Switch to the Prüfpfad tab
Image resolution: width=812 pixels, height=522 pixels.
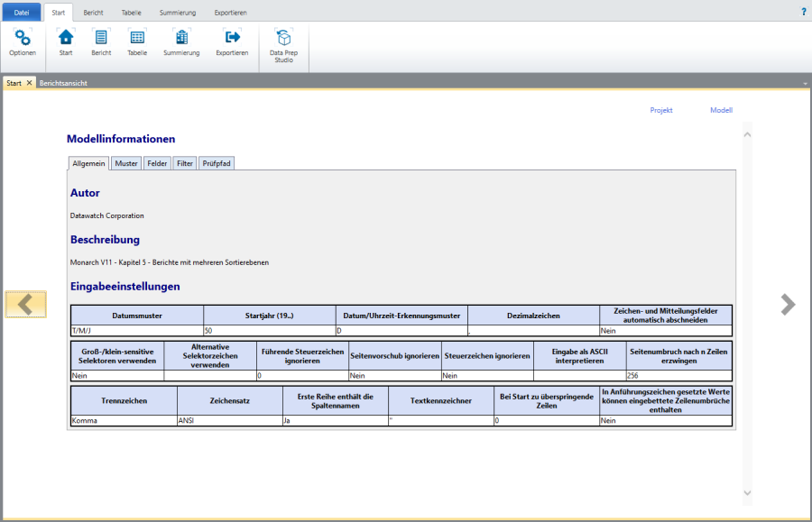217,163
